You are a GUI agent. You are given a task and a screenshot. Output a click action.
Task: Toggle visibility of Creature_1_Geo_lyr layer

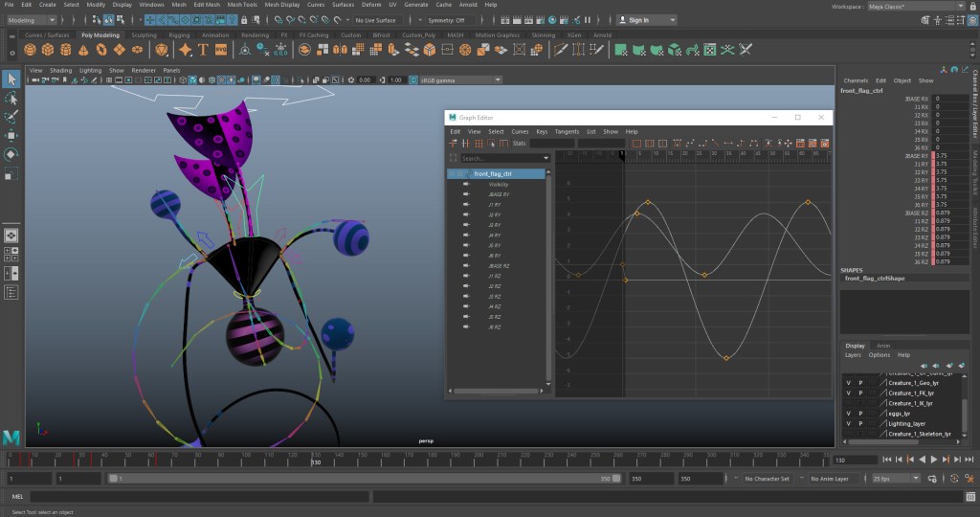[848, 381]
